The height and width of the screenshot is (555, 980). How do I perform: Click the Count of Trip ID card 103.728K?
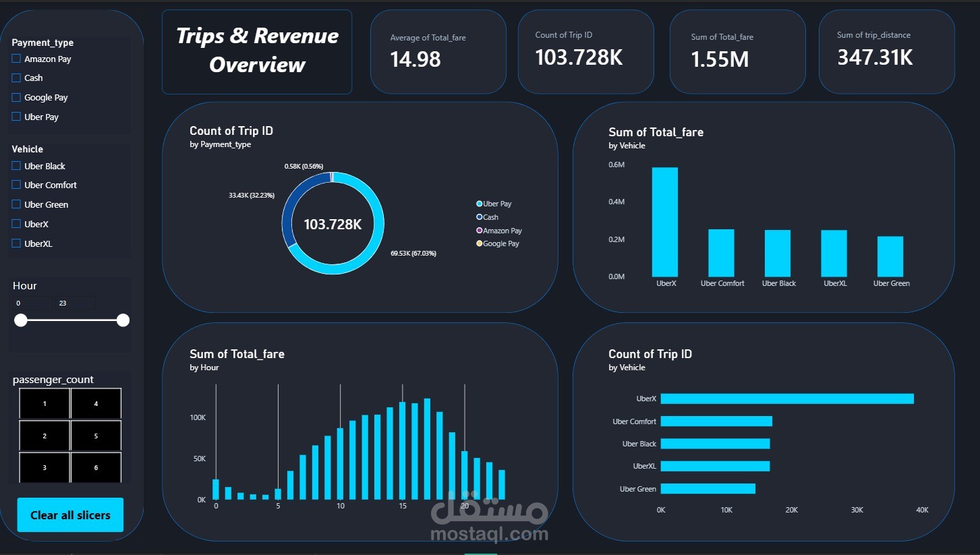click(x=585, y=52)
